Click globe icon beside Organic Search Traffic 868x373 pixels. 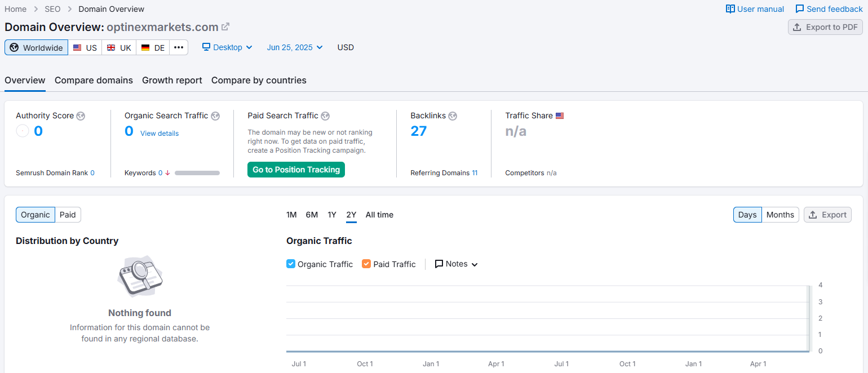[x=215, y=116]
